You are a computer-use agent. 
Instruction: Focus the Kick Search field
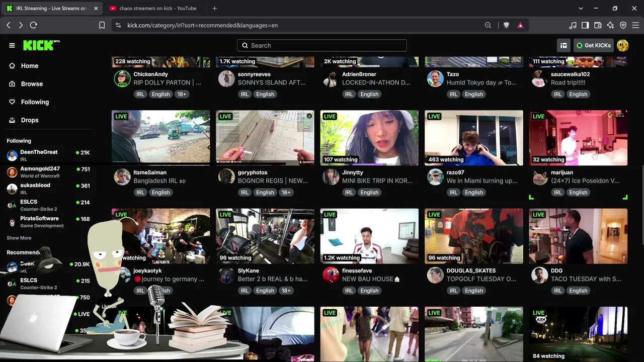click(322, 45)
